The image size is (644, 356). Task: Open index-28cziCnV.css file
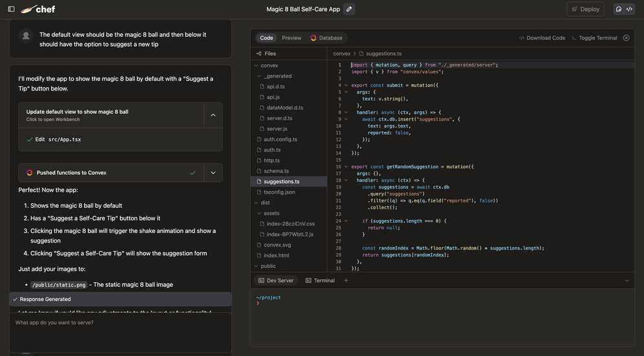[x=289, y=223]
